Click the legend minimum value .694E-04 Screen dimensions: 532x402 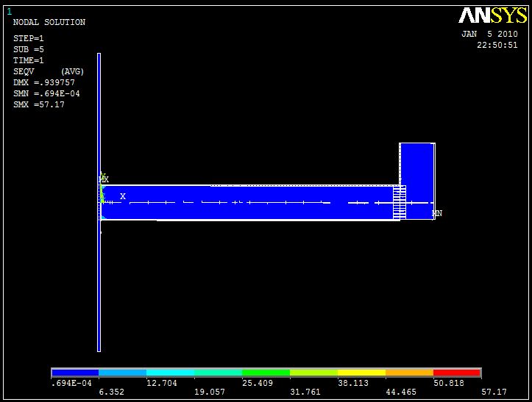coord(71,383)
